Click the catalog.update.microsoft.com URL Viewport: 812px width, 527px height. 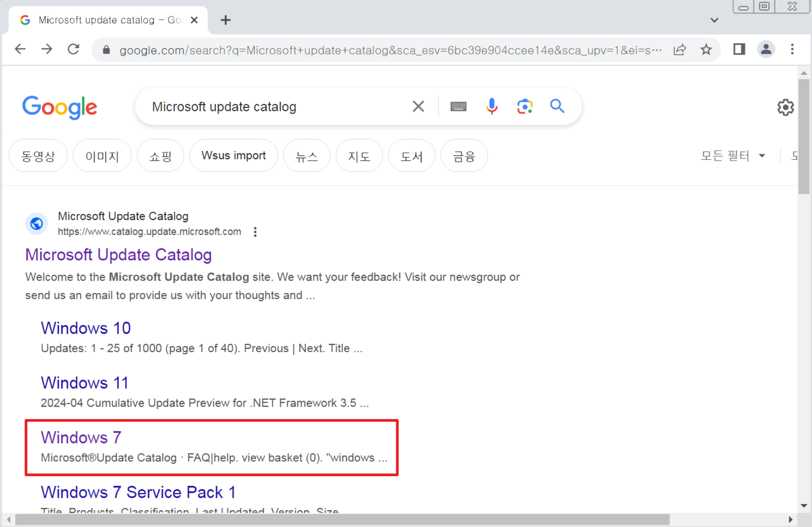coord(149,232)
